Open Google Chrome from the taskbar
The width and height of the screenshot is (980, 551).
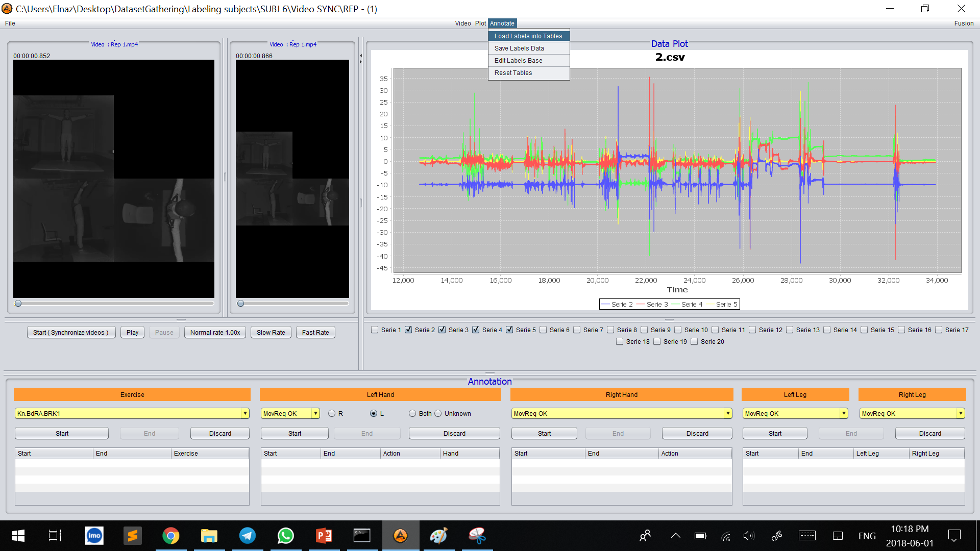click(171, 536)
